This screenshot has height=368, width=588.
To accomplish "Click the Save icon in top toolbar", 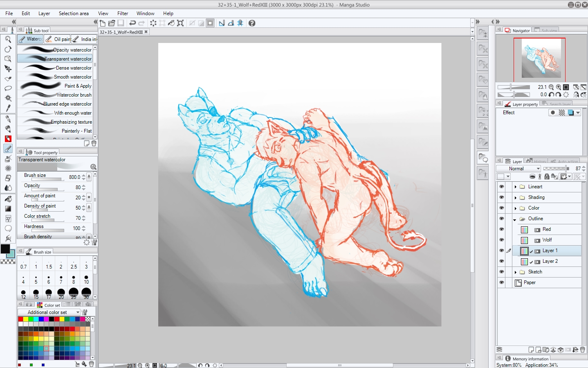I will pyautogui.click(x=121, y=23).
